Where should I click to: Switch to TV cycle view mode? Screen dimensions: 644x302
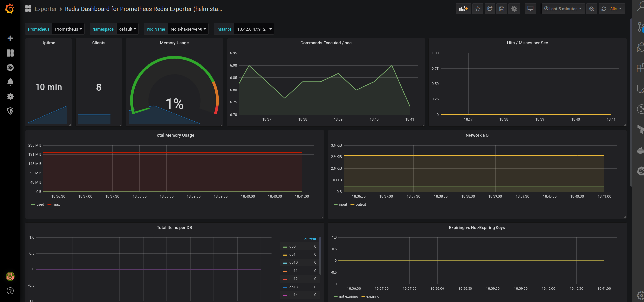pos(530,9)
